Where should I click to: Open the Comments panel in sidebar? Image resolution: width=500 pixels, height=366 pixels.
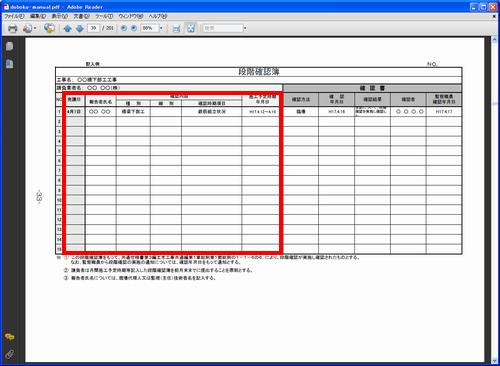point(10,337)
